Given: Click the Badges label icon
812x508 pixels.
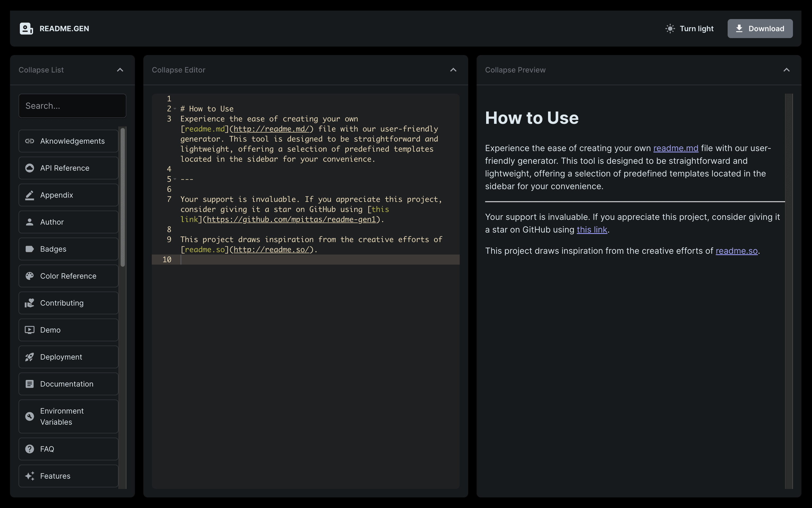Looking at the screenshot, I should [x=30, y=249].
